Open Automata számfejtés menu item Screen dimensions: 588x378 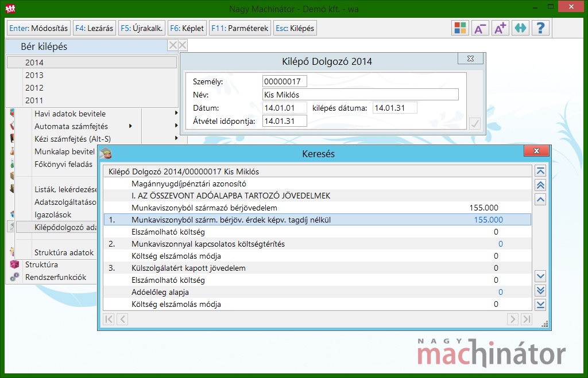click(71, 126)
